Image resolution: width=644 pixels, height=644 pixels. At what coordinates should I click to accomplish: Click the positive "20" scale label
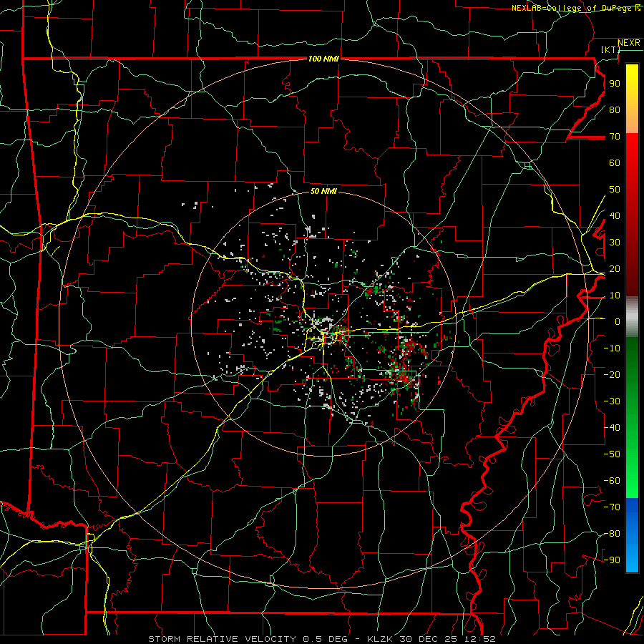[x=615, y=269]
